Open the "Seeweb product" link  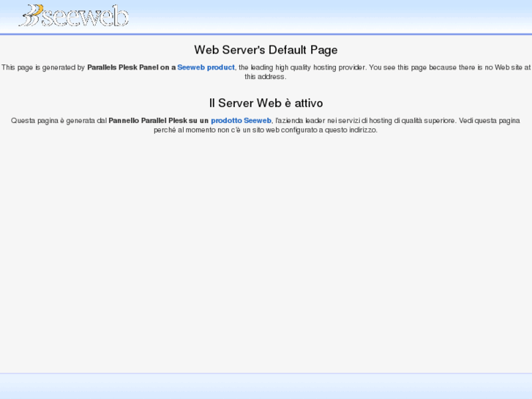(x=206, y=67)
